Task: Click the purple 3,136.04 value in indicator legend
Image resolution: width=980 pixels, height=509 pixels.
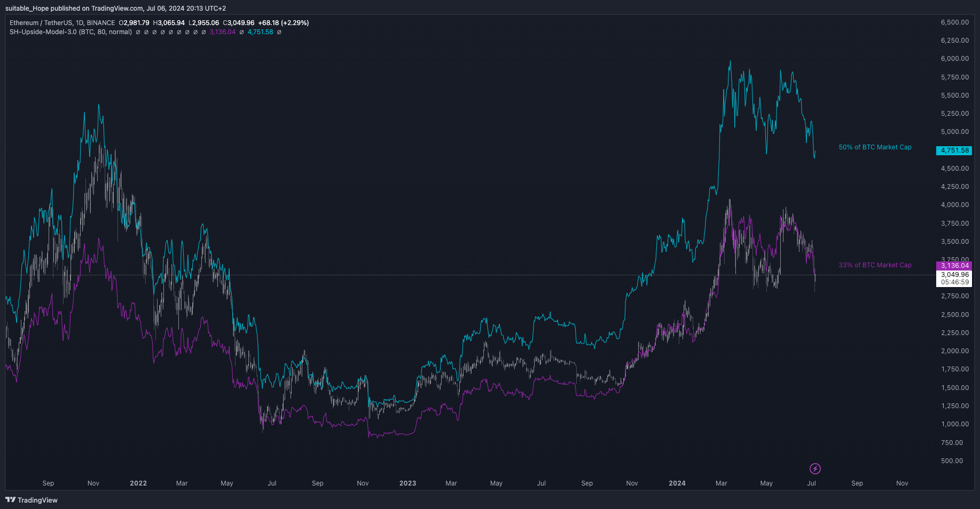Action: click(222, 32)
